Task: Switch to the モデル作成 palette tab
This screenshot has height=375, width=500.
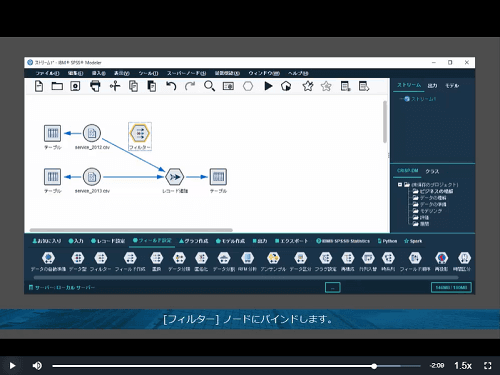Action: pos(230,241)
